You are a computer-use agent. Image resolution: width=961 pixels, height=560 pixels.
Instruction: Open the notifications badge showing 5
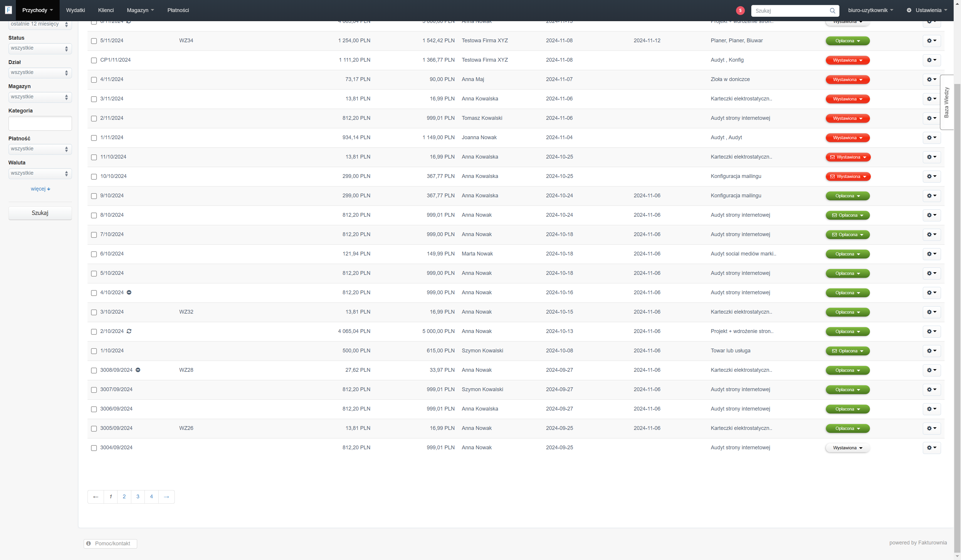[x=740, y=10]
